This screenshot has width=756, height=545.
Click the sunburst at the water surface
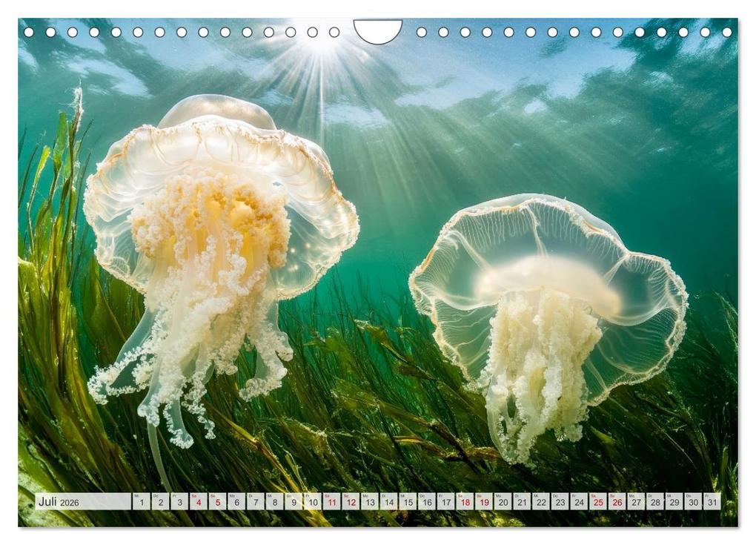point(320,44)
